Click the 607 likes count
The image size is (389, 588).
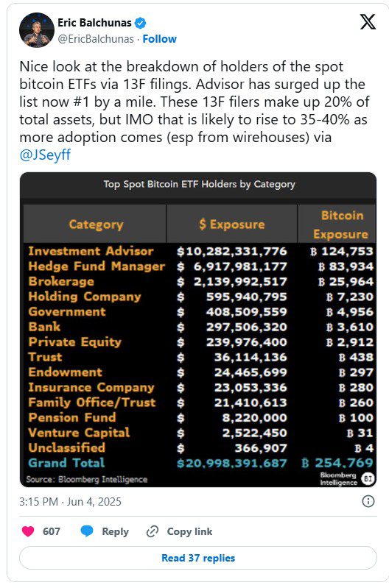click(x=52, y=531)
